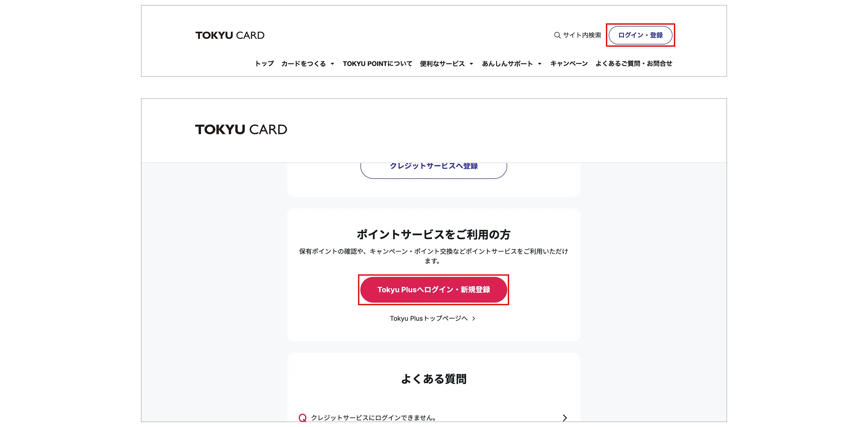Click the site search magnifier icon

pyautogui.click(x=557, y=35)
